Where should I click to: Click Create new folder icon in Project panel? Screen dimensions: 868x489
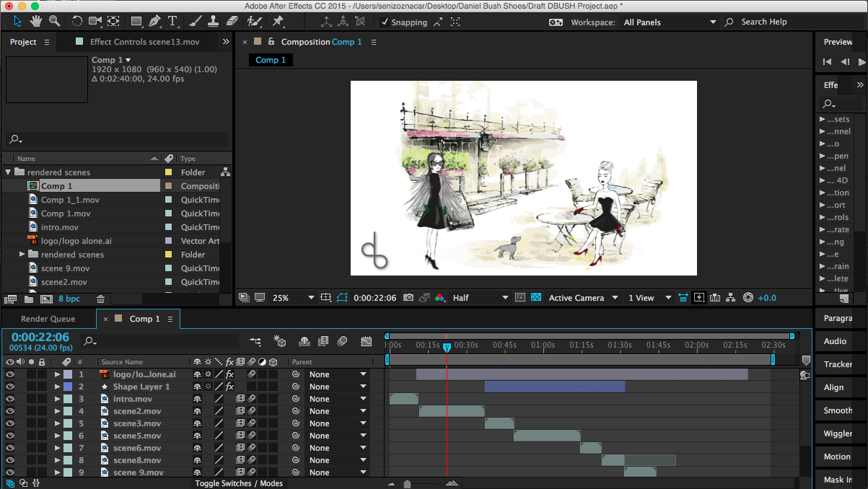pos(29,299)
